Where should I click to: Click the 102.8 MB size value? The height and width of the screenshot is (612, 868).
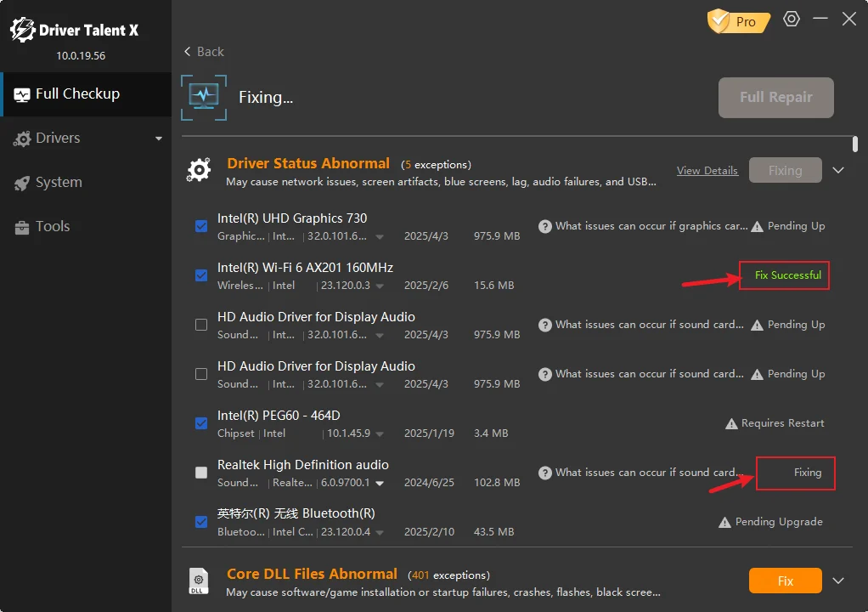[497, 483]
